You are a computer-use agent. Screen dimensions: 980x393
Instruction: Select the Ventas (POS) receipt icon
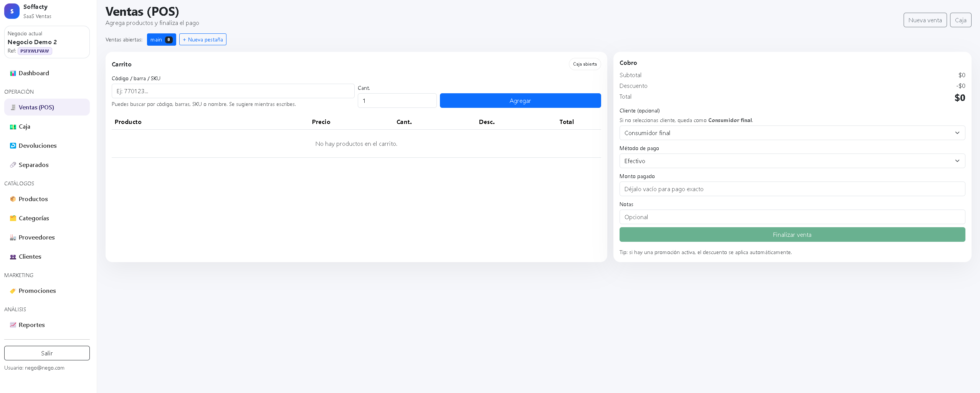(13, 107)
